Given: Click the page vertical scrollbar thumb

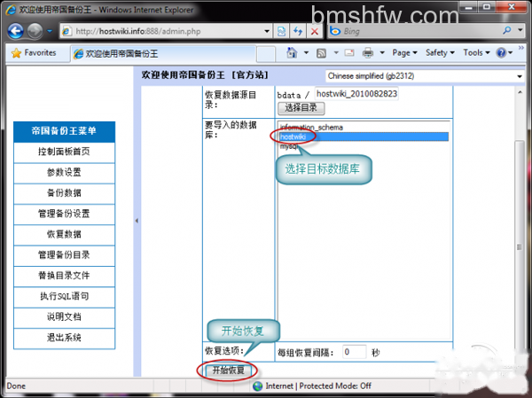Looking at the screenshot, I should [519, 247].
